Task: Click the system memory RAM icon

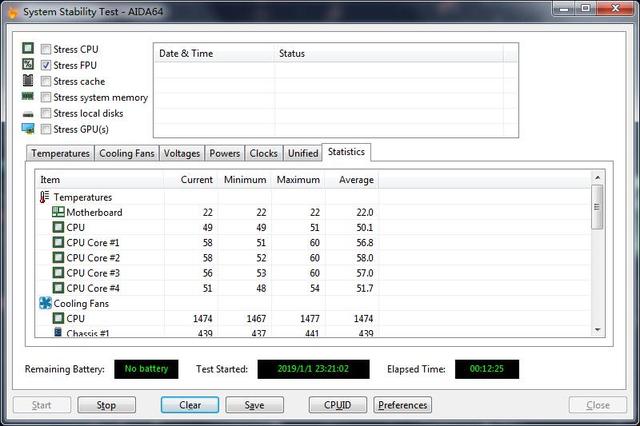Action: click(28, 96)
